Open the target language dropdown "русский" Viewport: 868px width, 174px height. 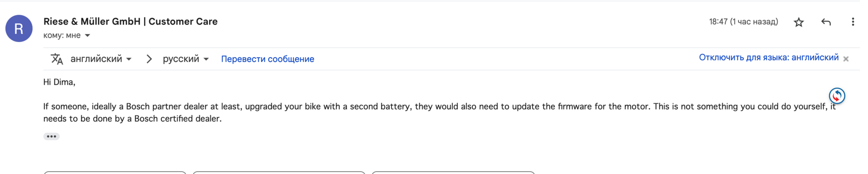click(185, 59)
